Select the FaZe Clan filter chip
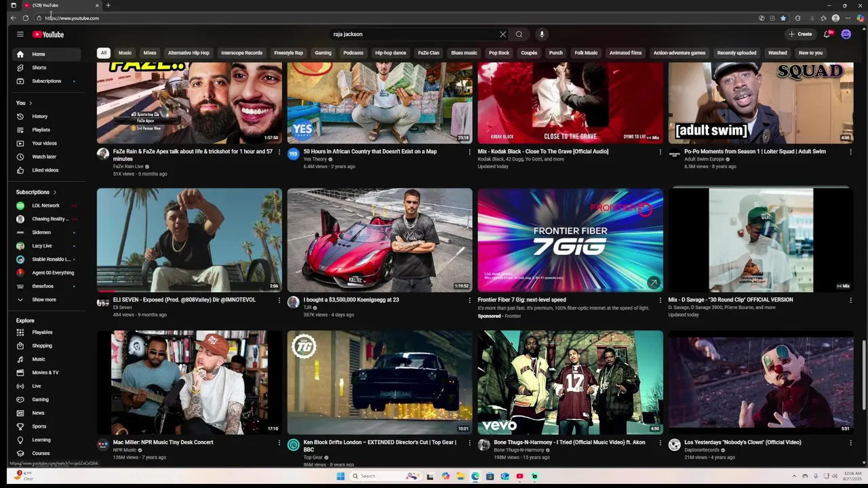 point(429,53)
